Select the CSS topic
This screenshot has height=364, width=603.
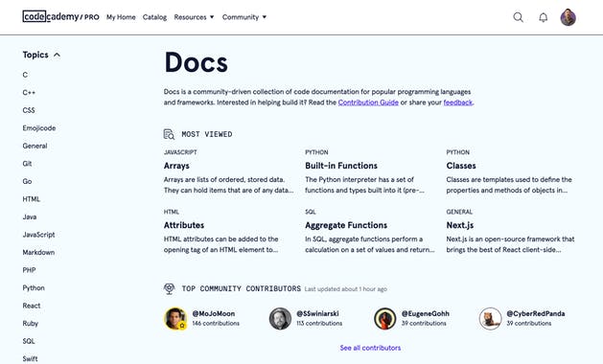(29, 110)
